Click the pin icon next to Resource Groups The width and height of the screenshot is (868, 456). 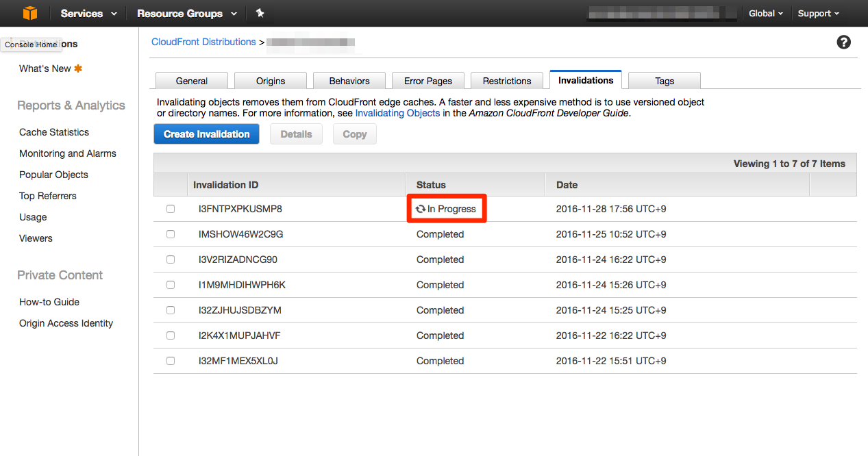point(260,12)
